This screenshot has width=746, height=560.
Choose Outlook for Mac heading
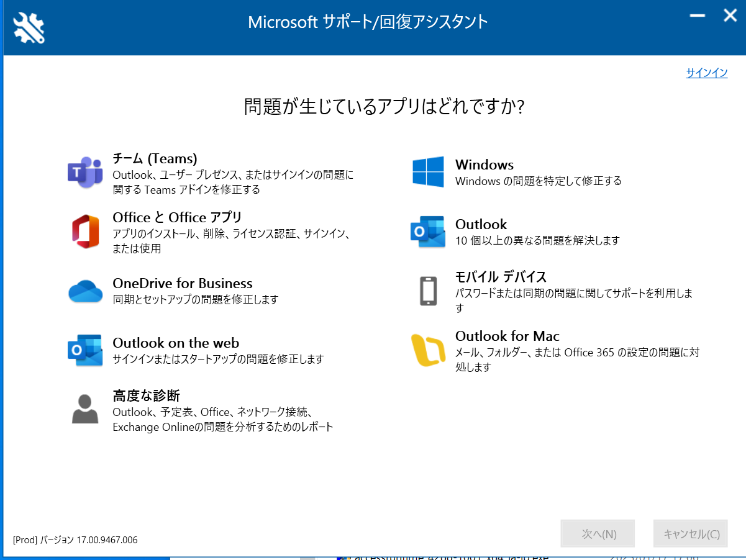(x=507, y=336)
